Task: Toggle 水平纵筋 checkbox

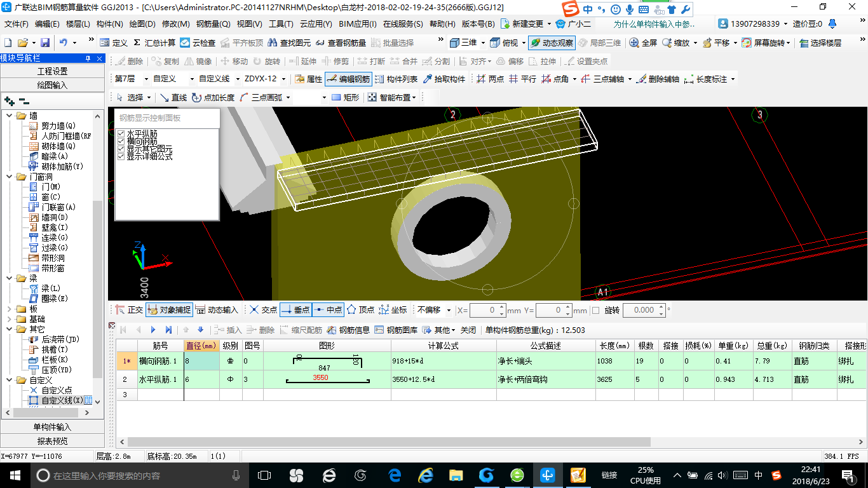Action: click(121, 133)
